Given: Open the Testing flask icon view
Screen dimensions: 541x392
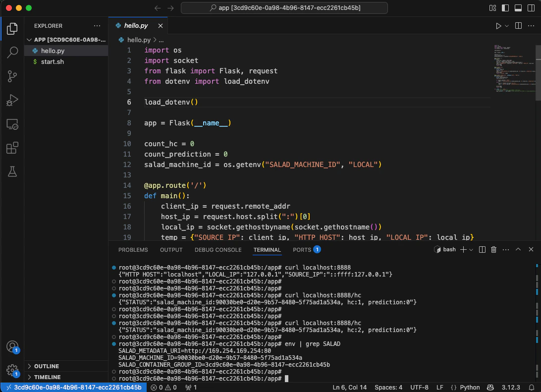Looking at the screenshot, I should 12,171.
